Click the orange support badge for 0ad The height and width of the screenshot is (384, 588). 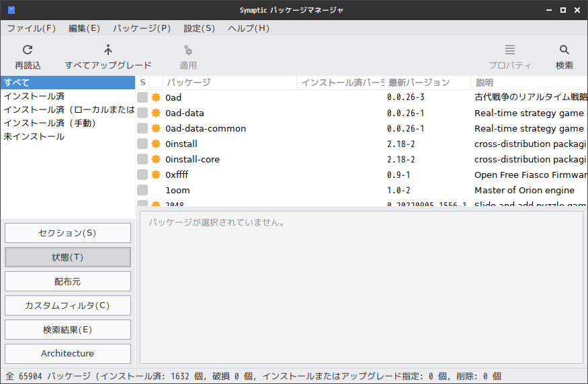pyautogui.click(x=156, y=97)
